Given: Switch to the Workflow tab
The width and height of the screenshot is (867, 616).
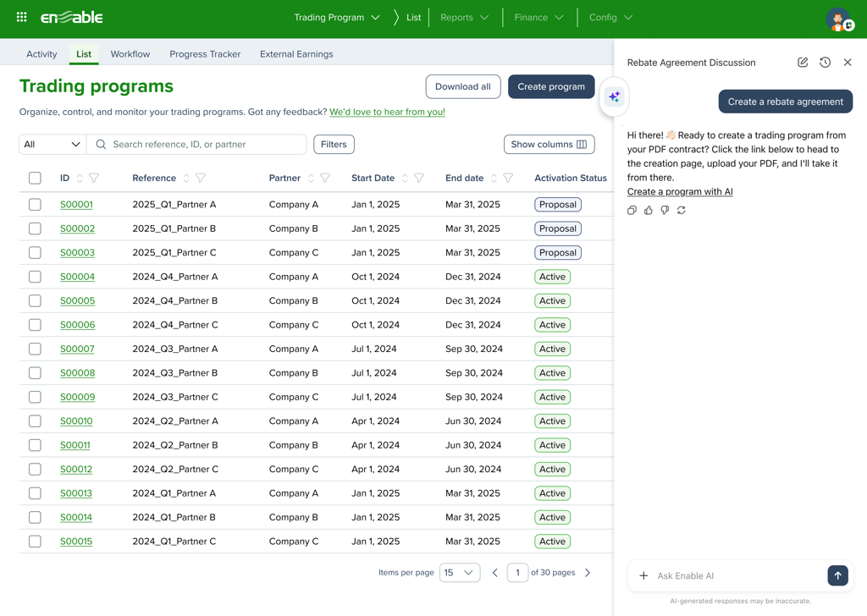Looking at the screenshot, I should tap(130, 54).
